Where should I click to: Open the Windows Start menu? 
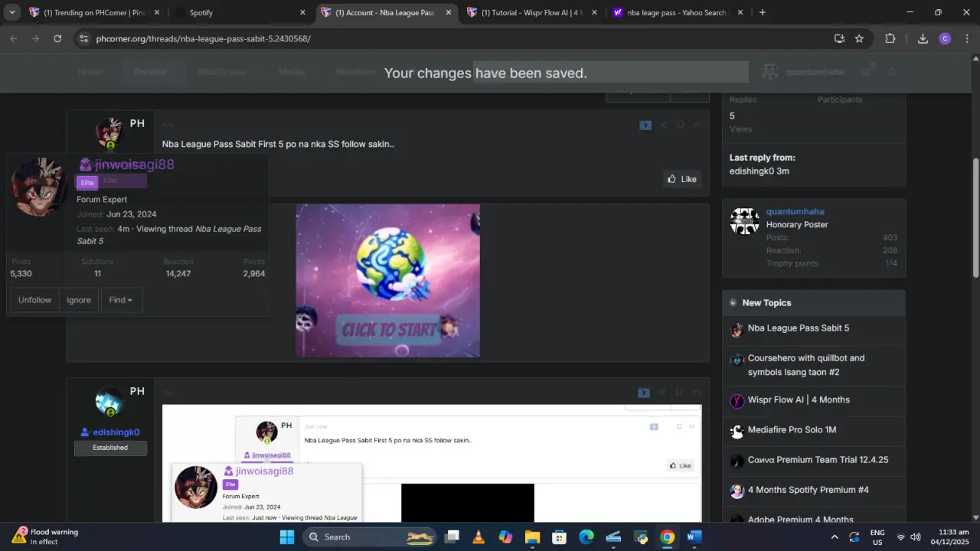pyautogui.click(x=287, y=537)
